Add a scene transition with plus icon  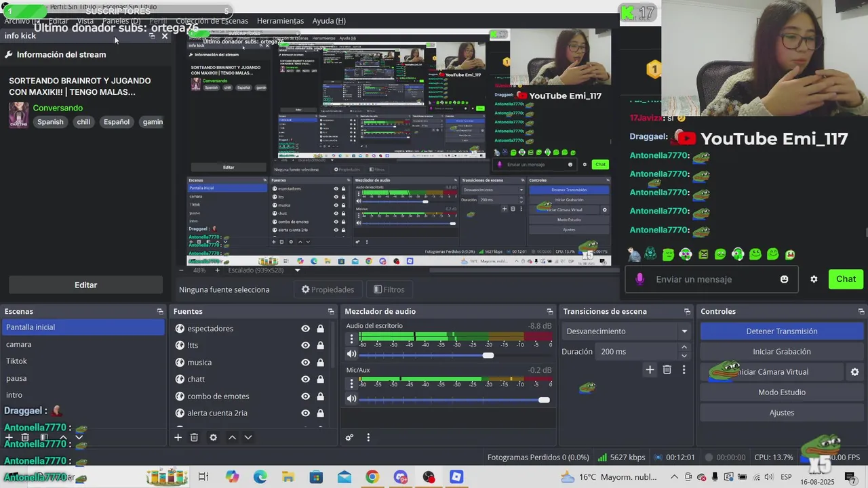pos(650,369)
